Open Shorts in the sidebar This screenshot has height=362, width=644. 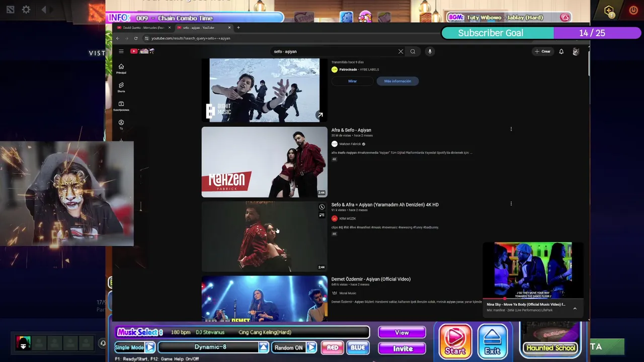(x=121, y=87)
